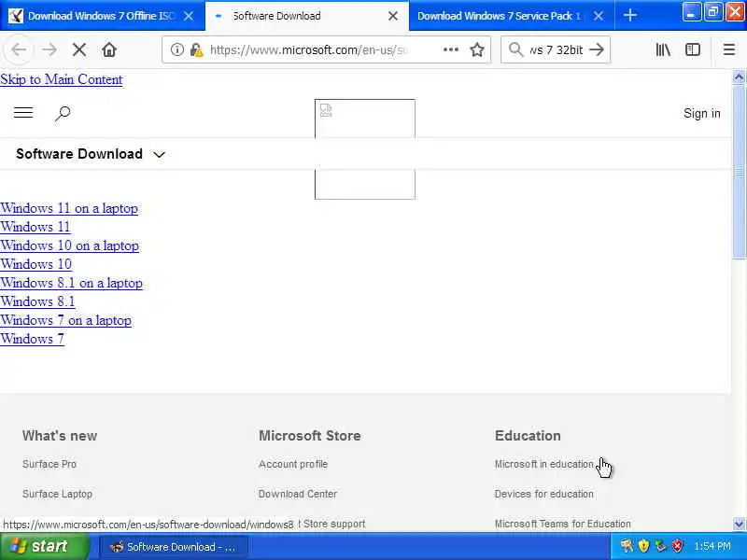Viewport: 747px width, 560px height.
Task: Open the Library bookshelf icon
Action: [x=663, y=49]
